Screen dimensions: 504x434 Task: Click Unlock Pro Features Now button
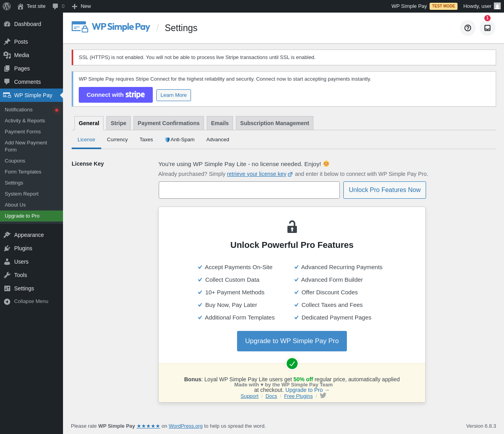[x=385, y=190]
